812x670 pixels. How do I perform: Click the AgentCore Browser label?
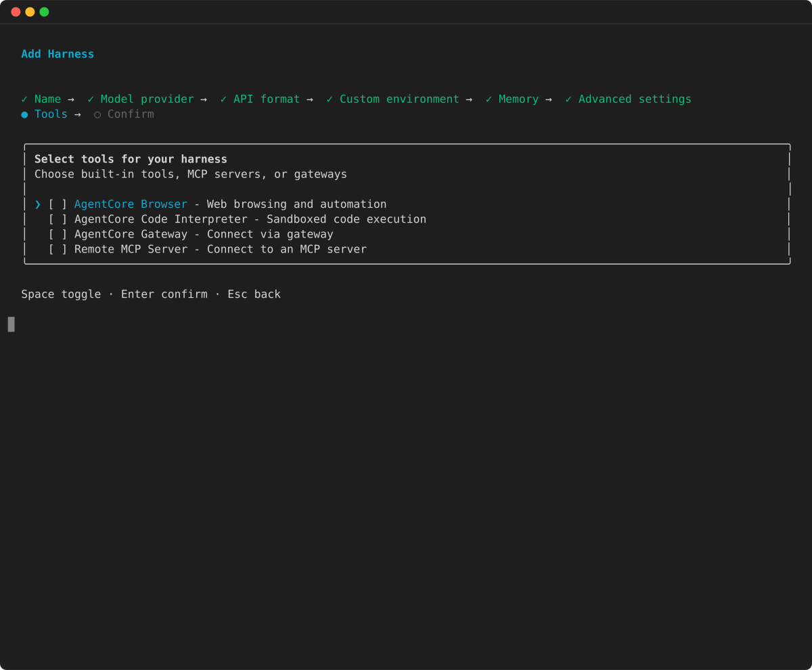pos(131,204)
